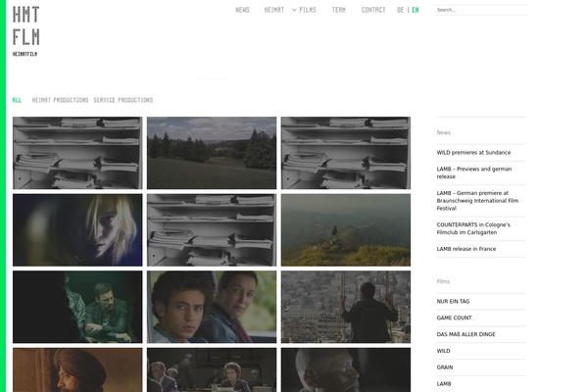Filter by Heimat Productions

(x=60, y=100)
